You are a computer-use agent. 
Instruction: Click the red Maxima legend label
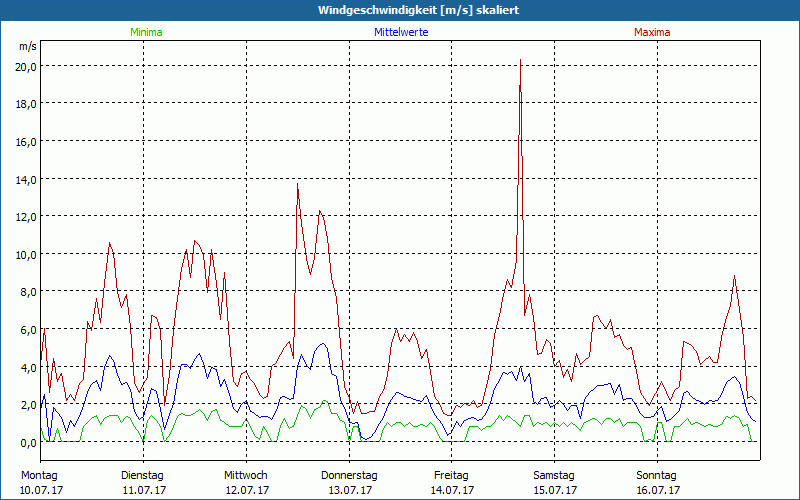pyautogui.click(x=652, y=32)
